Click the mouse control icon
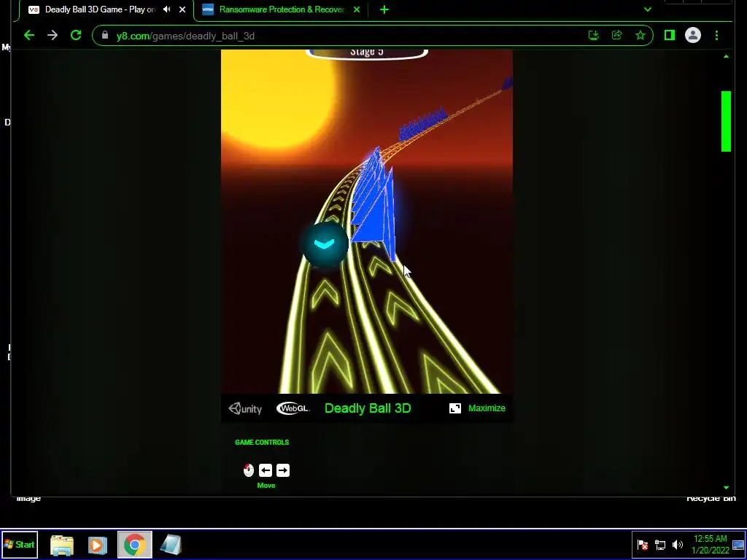Viewport: 747px width, 560px height. coord(249,470)
